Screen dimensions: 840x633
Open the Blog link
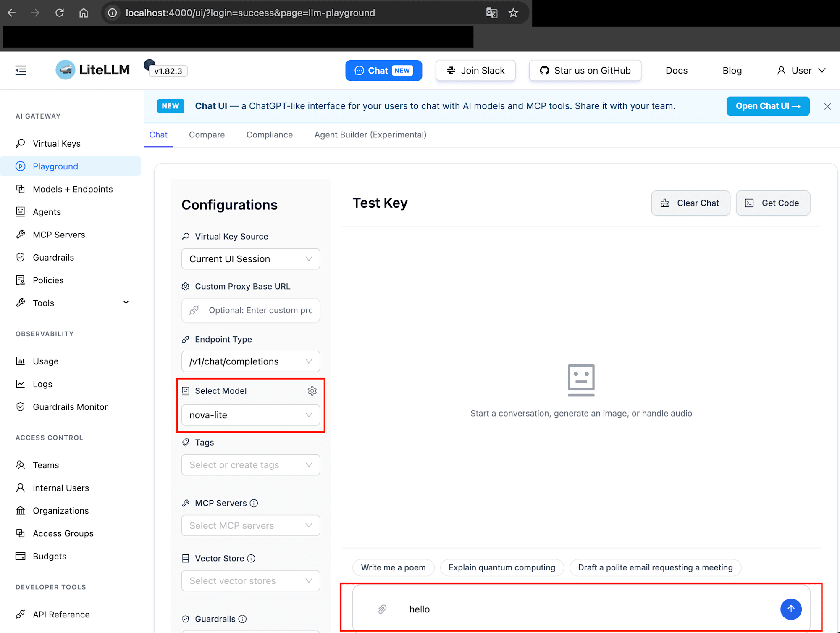(732, 70)
